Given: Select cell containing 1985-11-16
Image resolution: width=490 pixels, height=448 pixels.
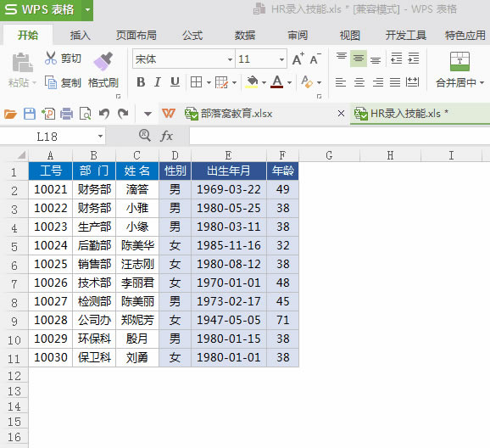Looking at the screenshot, I should [x=229, y=245].
